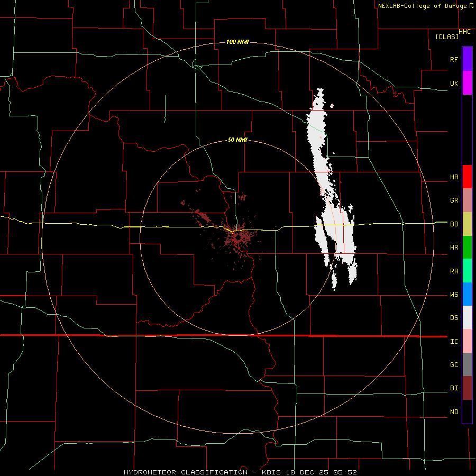Viewport: 476px width, 476px height.
Task: Click the RA legend label
Action: [454, 271]
